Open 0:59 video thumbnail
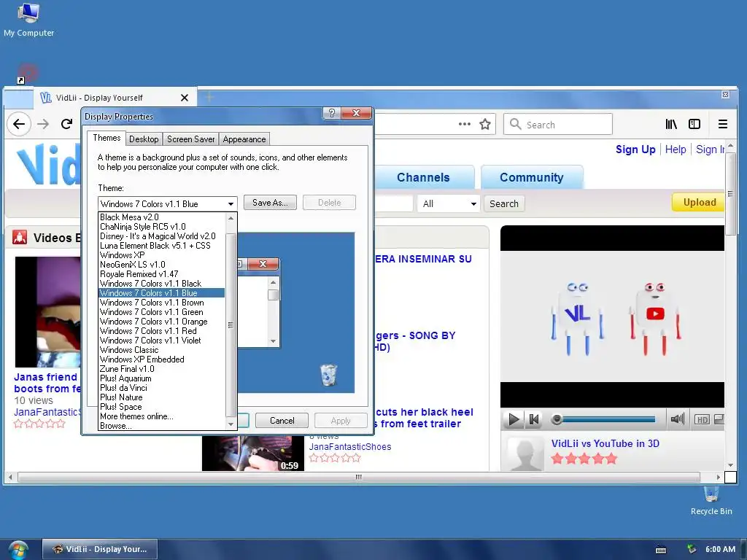 [253, 454]
